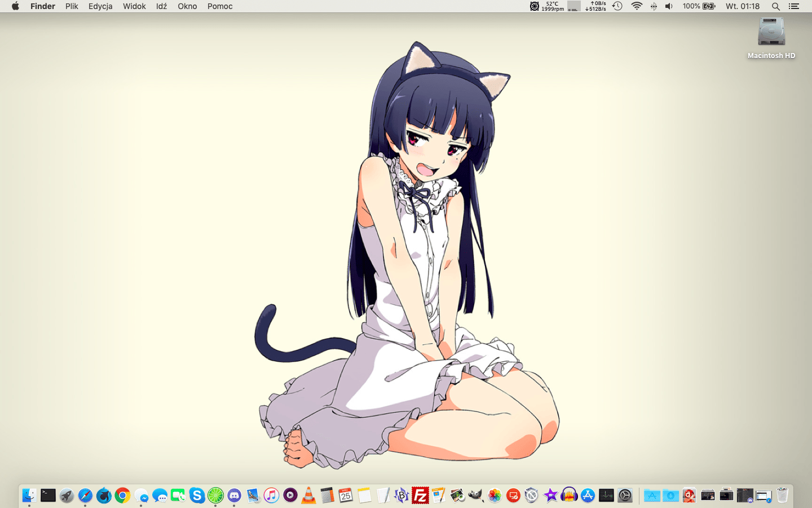Open iTunes from the dock
The image size is (812, 508).
pyautogui.click(x=271, y=496)
